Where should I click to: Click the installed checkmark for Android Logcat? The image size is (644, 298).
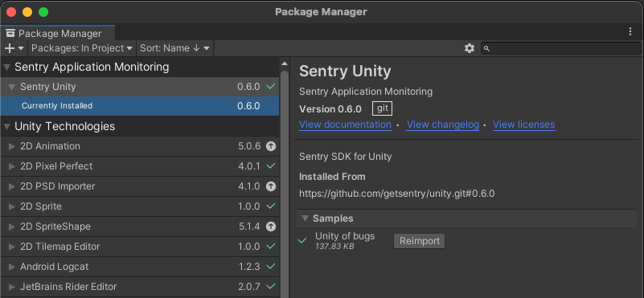tap(271, 267)
